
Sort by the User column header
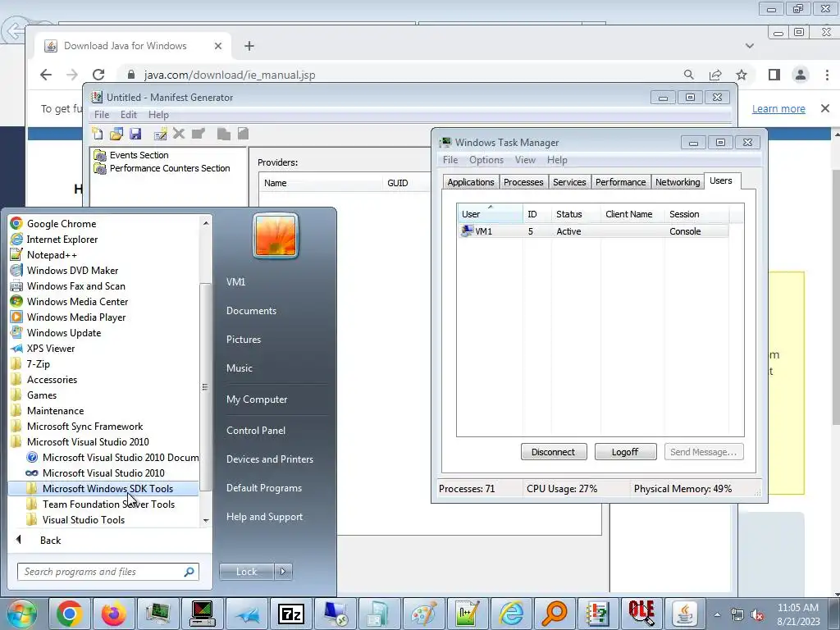pos(490,214)
